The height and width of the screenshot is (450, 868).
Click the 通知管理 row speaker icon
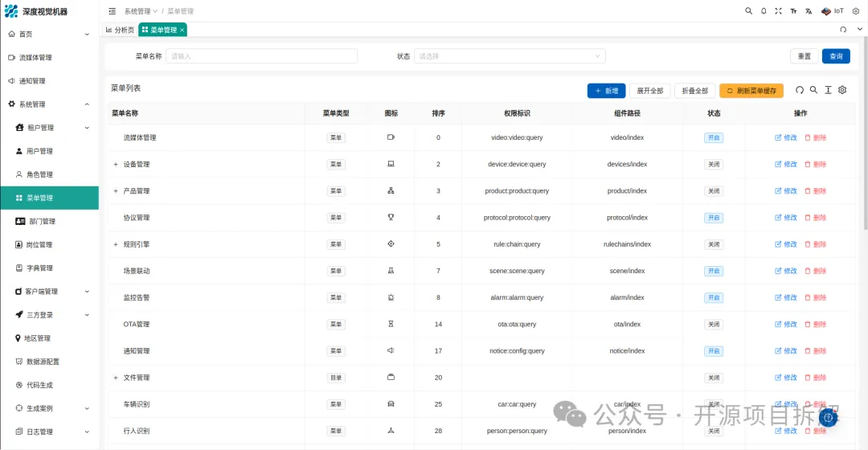pyautogui.click(x=391, y=350)
